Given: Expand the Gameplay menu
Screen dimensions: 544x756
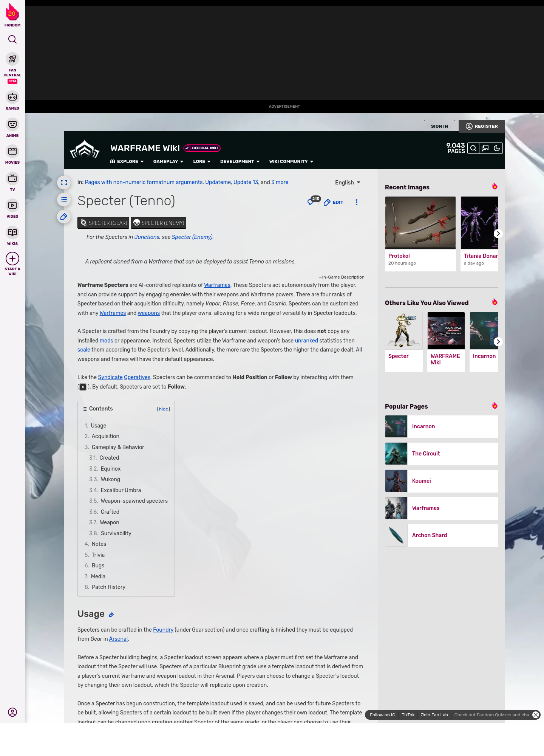Looking at the screenshot, I should coord(168,161).
